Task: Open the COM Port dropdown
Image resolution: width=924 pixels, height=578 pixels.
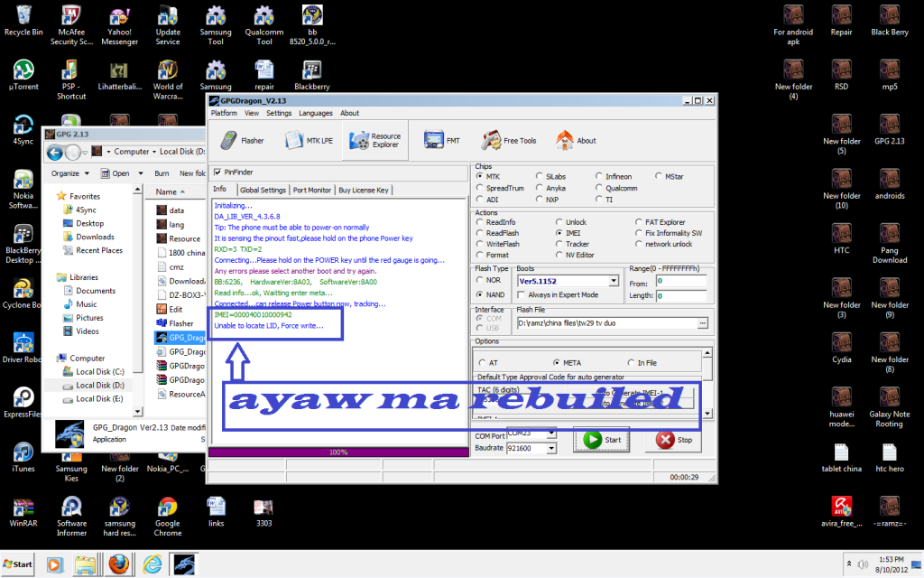Action: click(x=550, y=434)
